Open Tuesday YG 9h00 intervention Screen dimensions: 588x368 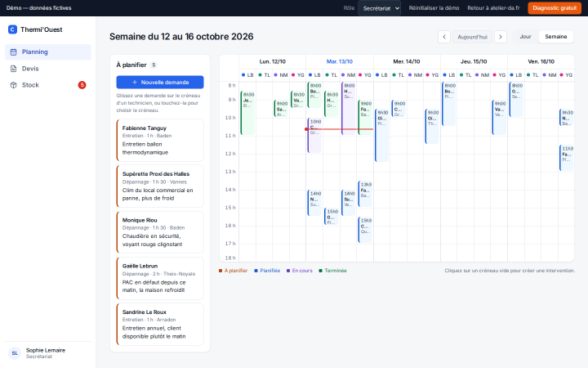click(x=365, y=117)
